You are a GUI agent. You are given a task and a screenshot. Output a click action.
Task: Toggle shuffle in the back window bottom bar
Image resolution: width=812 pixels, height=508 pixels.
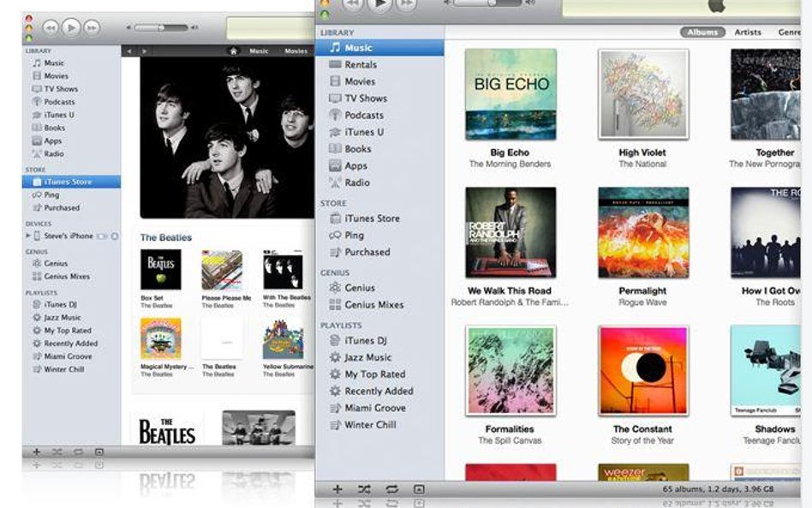57,452
